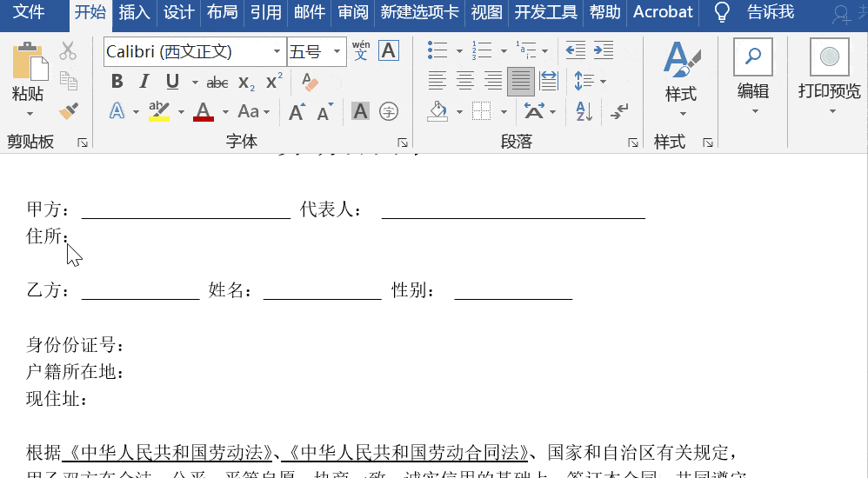Increase paragraph indent
This screenshot has width=868, height=478.
(x=604, y=50)
